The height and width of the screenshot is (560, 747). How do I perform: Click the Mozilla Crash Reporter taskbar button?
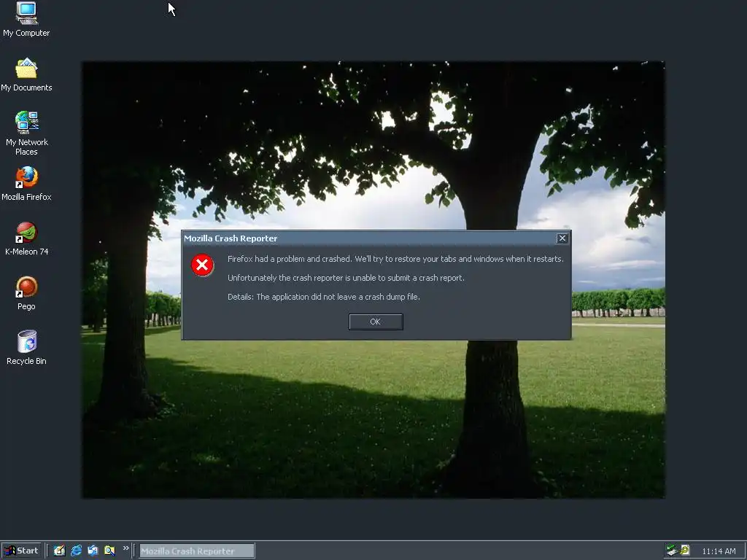tap(197, 551)
